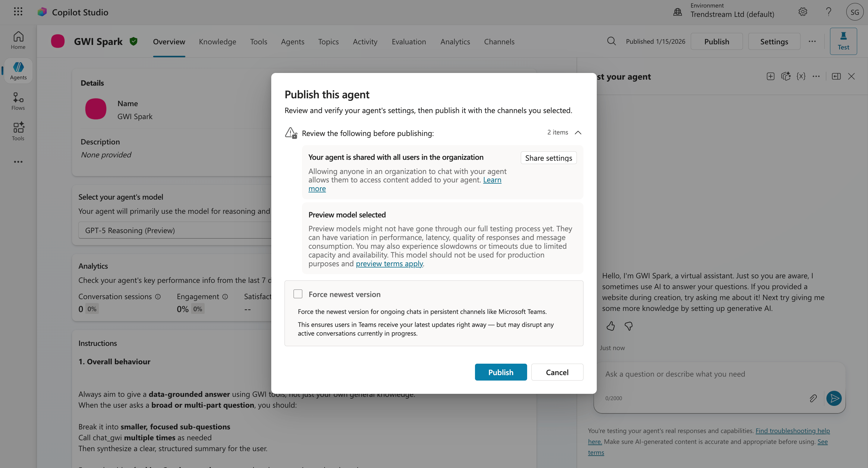Click the Evaluation tab
This screenshot has width=868, height=468.
tap(409, 42)
